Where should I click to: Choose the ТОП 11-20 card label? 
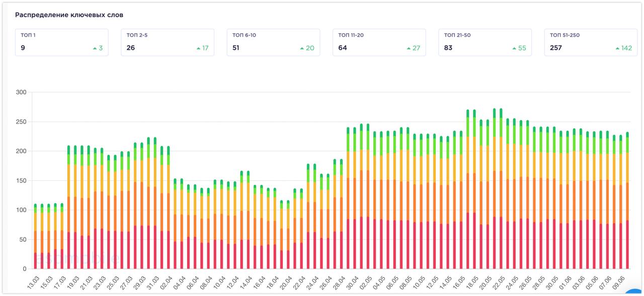(x=351, y=35)
